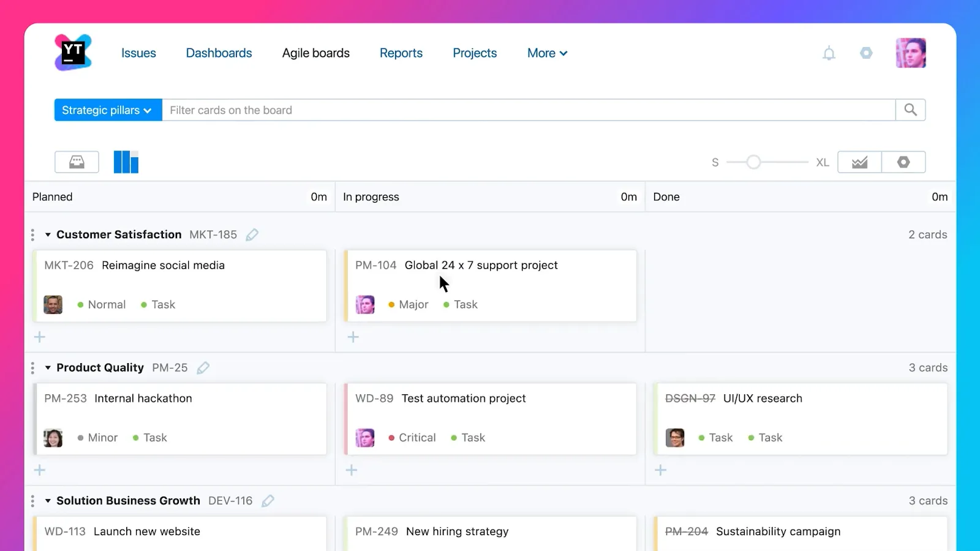
Task: Click the drag handle for Solution Business Growth
Action: click(32, 501)
